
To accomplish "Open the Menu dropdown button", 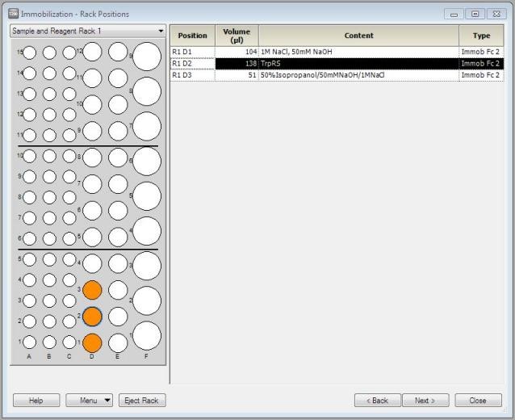I will [x=89, y=401].
